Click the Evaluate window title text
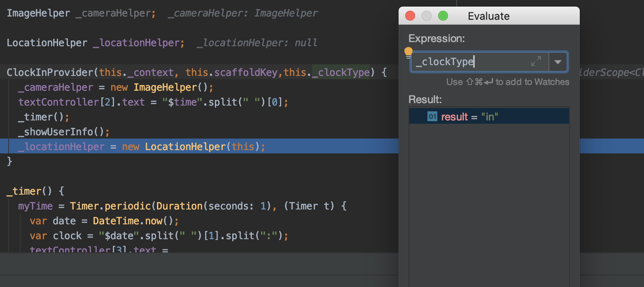The width and height of the screenshot is (644, 287). tap(488, 16)
